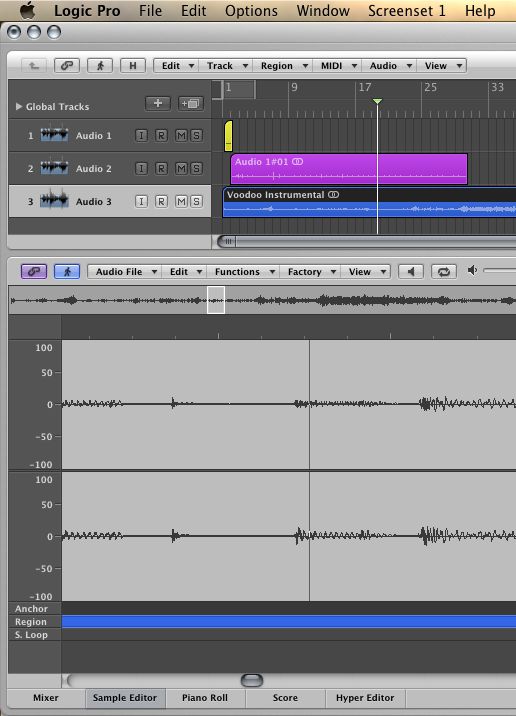Solo the Audio 1 track
The height and width of the screenshot is (716, 516).
pos(196,136)
